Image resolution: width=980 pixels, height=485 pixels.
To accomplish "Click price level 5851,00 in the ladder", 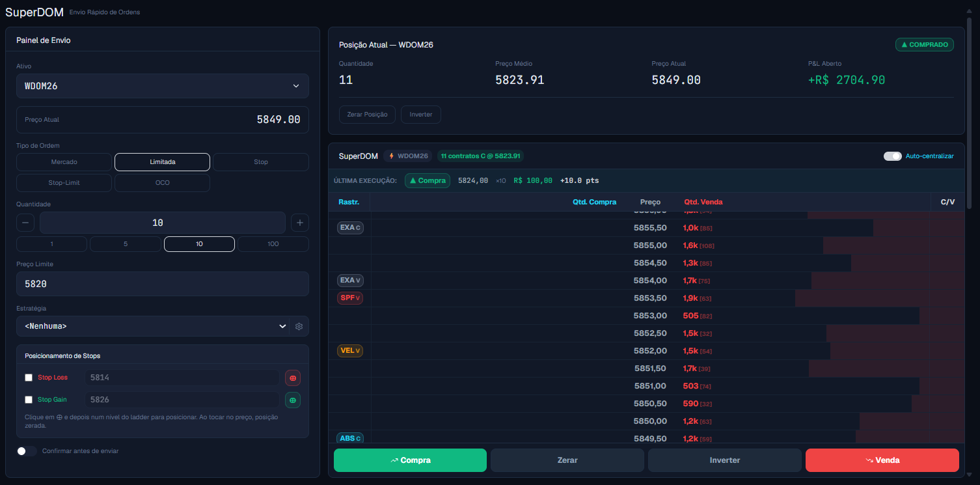I will tap(650, 386).
